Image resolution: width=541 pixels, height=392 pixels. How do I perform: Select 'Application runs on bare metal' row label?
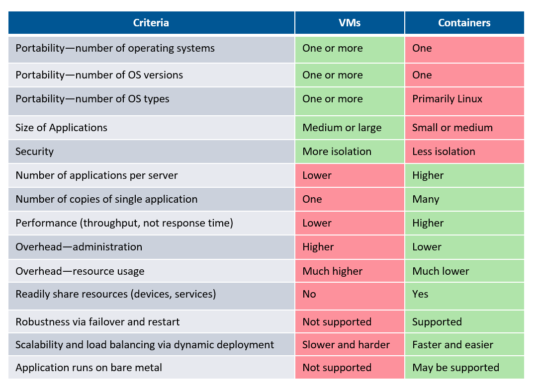pyautogui.click(x=89, y=368)
